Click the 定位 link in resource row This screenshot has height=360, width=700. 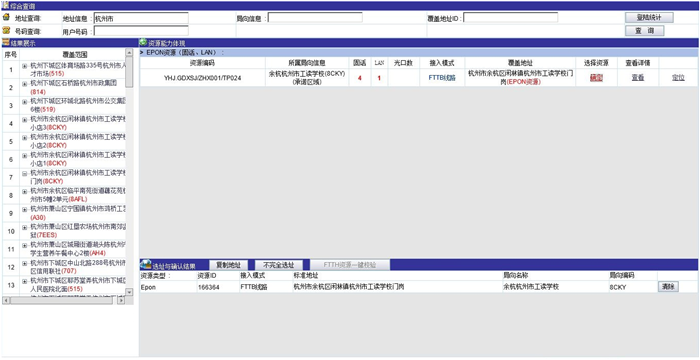pyautogui.click(x=678, y=77)
